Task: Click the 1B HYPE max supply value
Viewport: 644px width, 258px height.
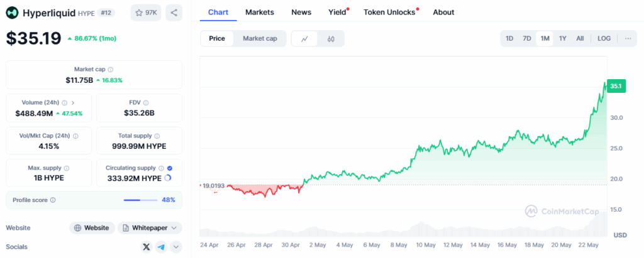Action: click(49, 178)
